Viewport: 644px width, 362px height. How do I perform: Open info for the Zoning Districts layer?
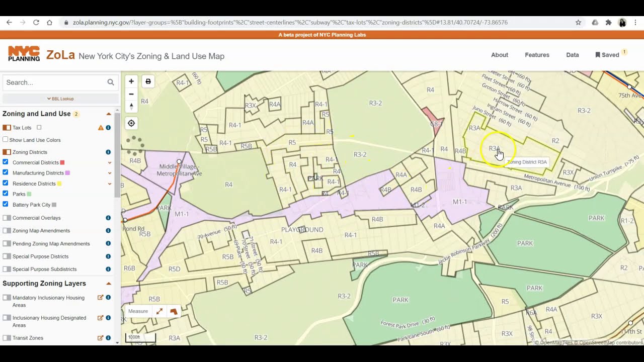tap(108, 152)
